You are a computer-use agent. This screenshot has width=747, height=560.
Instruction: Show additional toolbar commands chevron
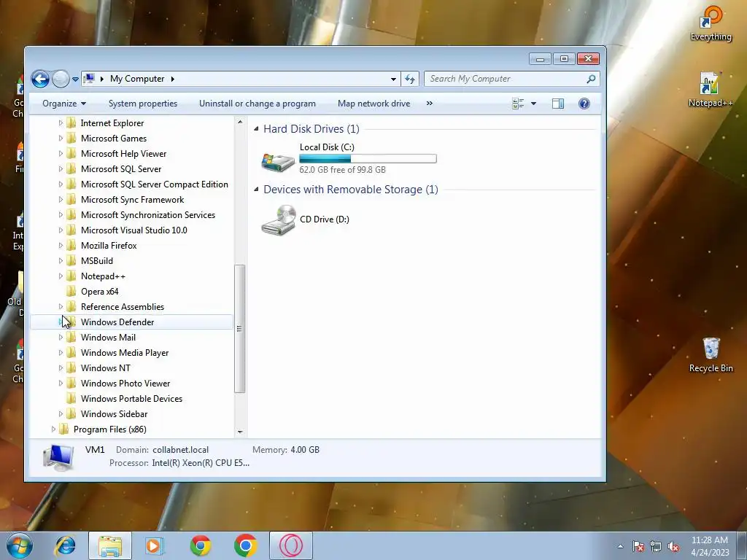pyautogui.click(x=429, y=104)
